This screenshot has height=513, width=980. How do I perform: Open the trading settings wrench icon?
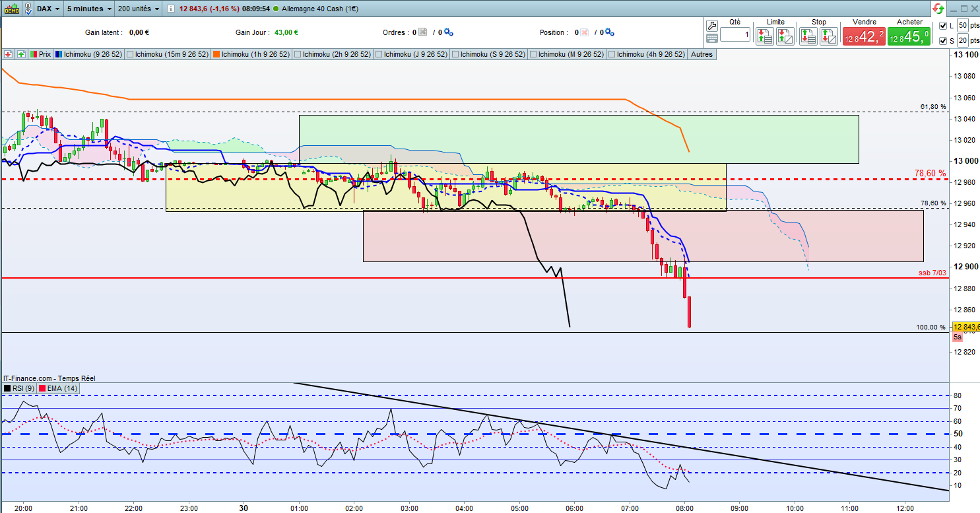tap(711, 26)
